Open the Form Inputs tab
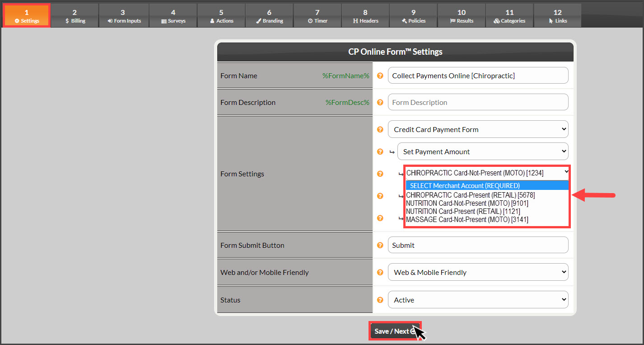 (x=124, y=16)
